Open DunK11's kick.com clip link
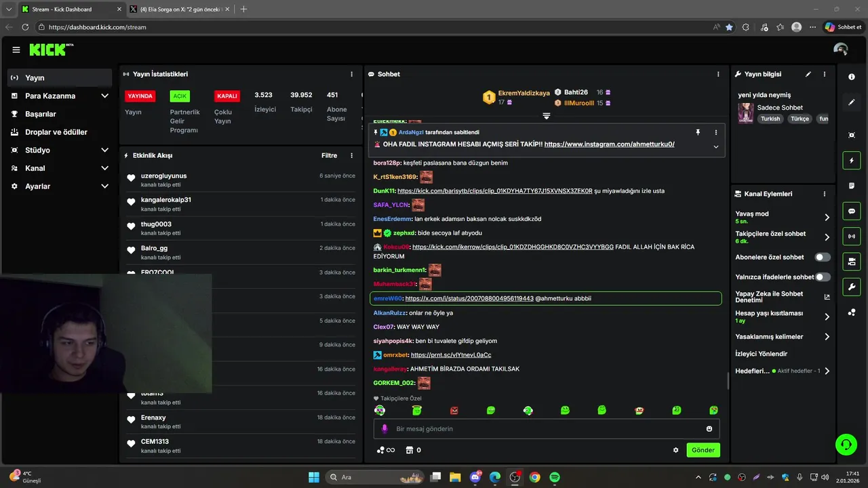The image size is (868, 488). pos(494,191)
